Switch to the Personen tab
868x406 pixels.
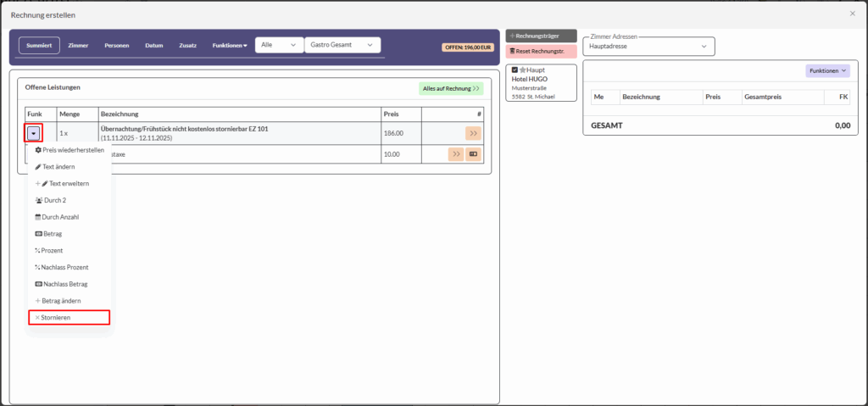click(x=117, y=46)
